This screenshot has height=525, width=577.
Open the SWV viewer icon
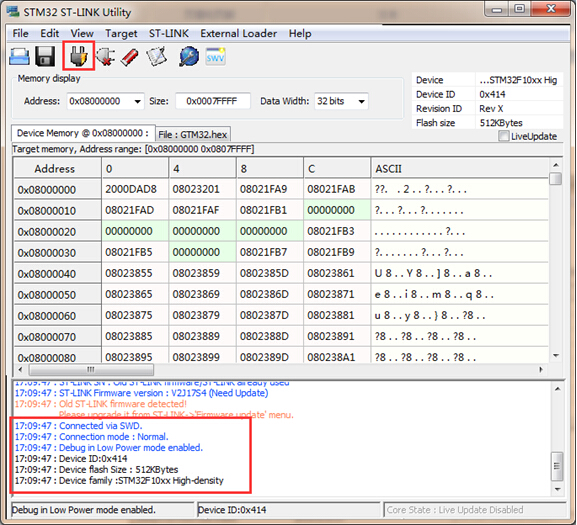point(215,56)
